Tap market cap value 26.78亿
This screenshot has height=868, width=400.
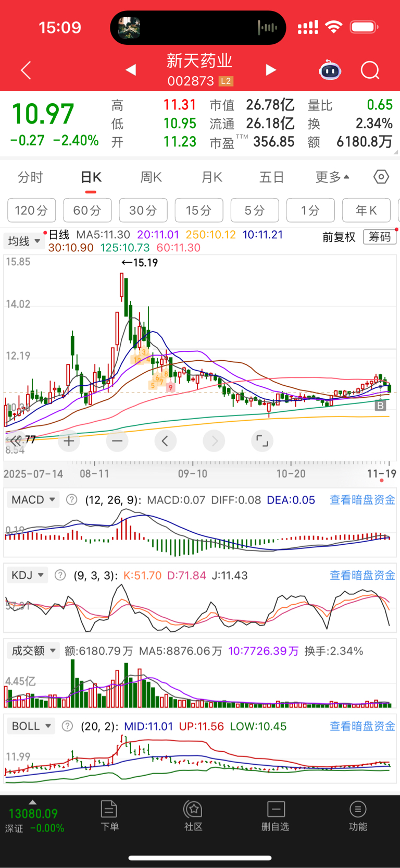click(270, 105)
